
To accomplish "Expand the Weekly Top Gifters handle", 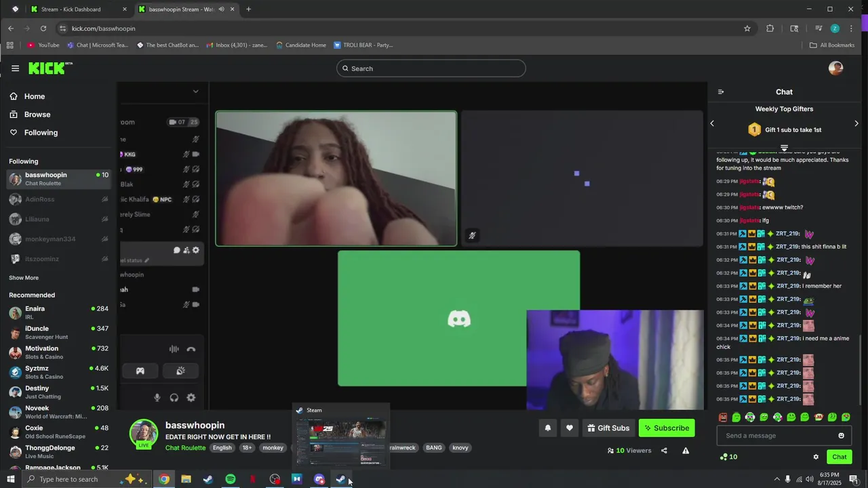I will click(x=784, y=148).
